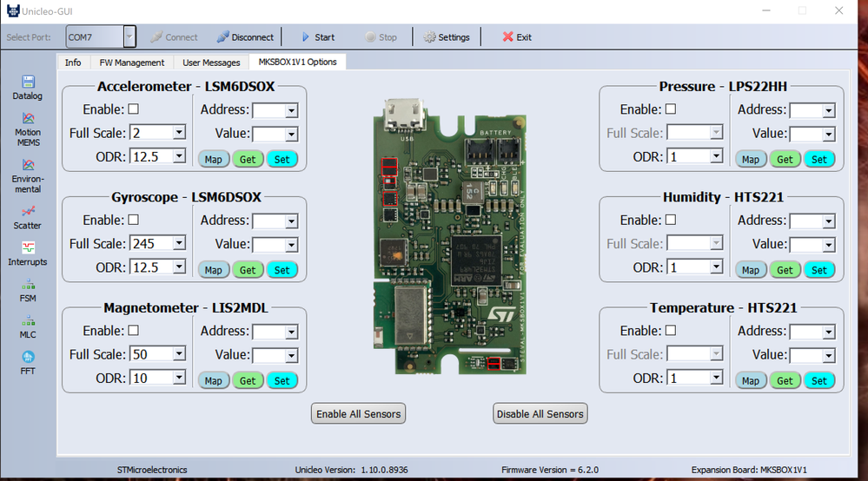Open the FFT view
This screenshot has width=868, height=481.
point(28,363)
